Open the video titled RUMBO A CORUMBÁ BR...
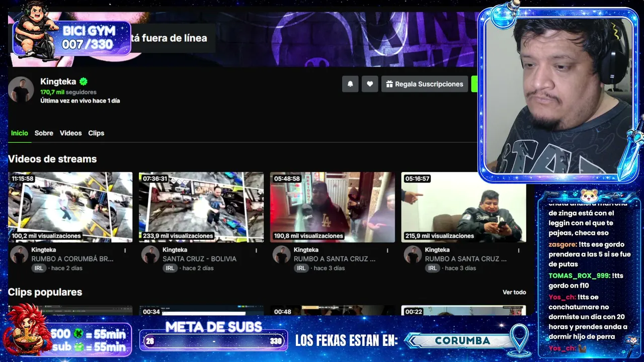The height and width of the screenshot is (362, 644). [72, 259]
